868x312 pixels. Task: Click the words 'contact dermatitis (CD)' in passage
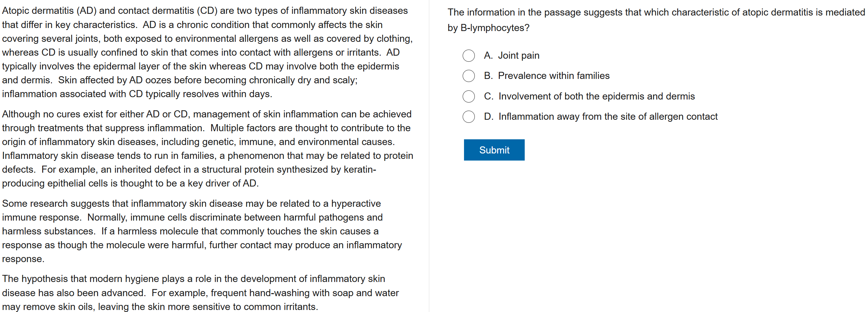coord(168,11)
